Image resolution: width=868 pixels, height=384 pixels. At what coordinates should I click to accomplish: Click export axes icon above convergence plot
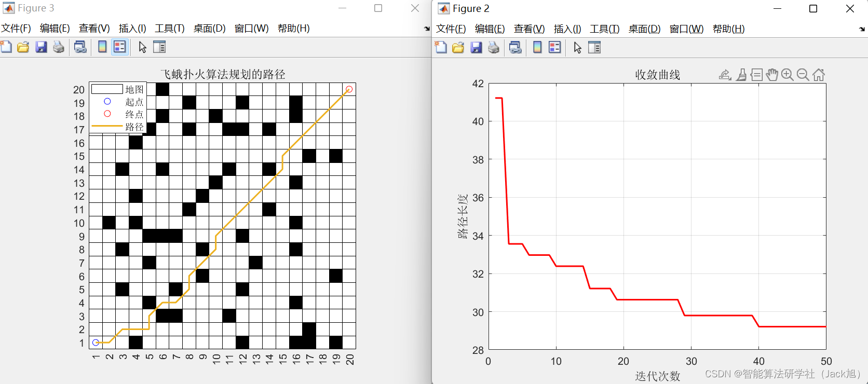coord(725,75)
